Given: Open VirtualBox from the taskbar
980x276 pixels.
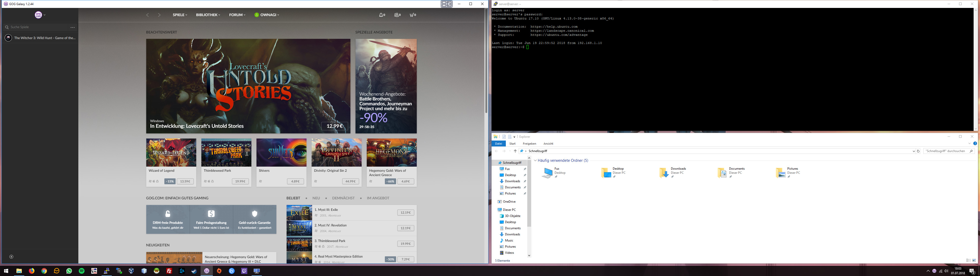Looking at the screenshot, I should point(131,271).
